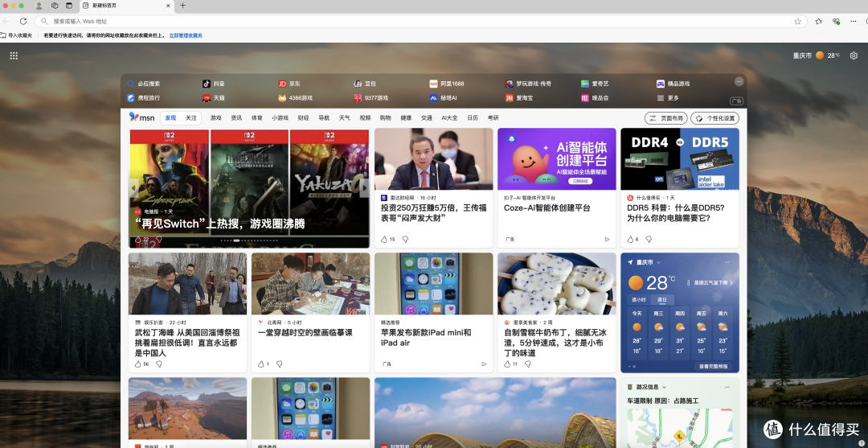Click the browser refresh button
The image size is (868, 448).
pos(23,21)
